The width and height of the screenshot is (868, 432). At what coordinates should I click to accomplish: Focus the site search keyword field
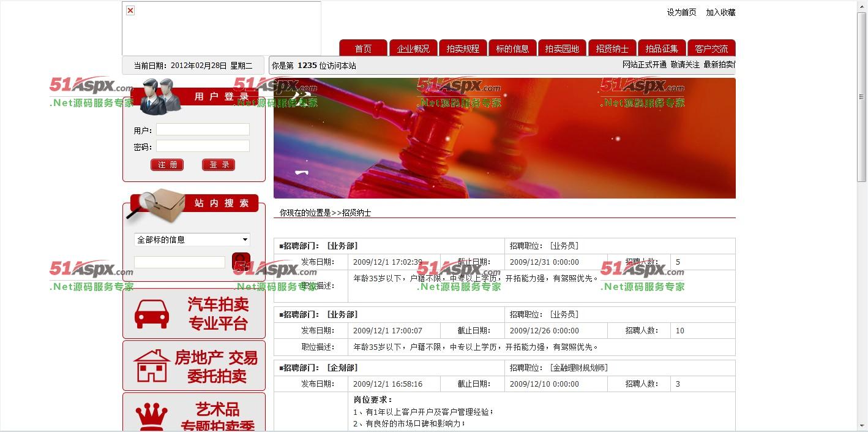point(180,262)
